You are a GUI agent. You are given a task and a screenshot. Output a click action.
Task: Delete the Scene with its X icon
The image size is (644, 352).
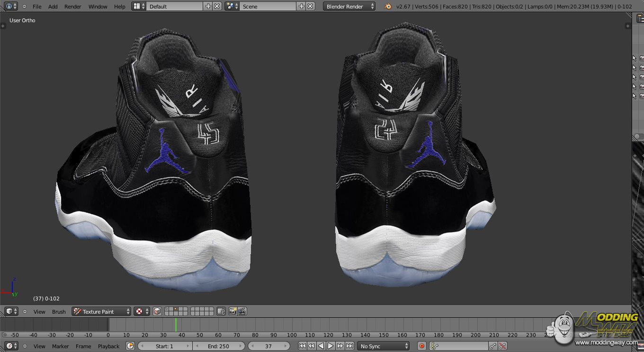tap(310, 6)
